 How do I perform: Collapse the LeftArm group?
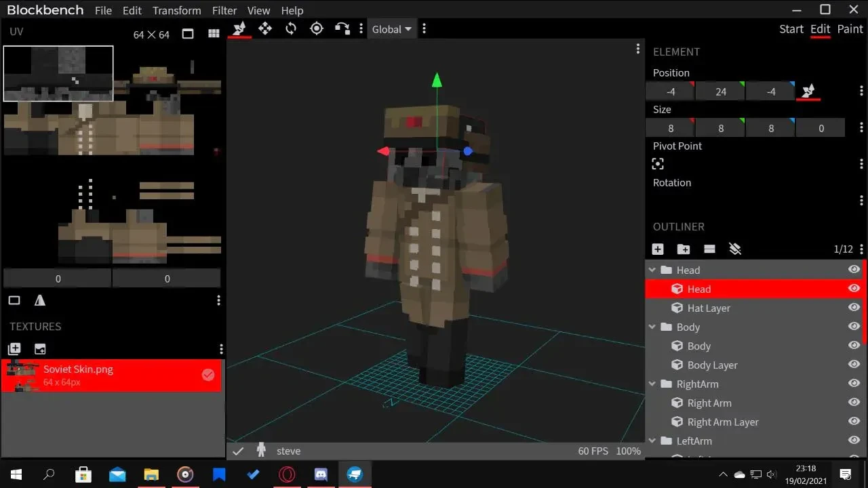point(652,441)
